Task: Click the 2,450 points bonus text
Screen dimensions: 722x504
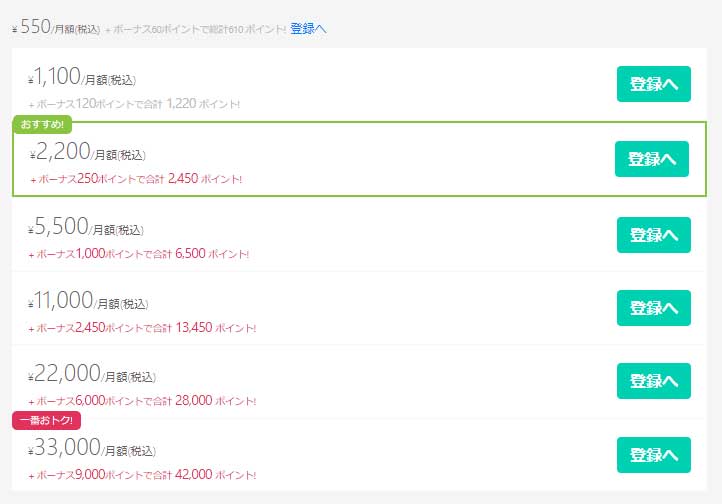Action: [x=136, y=179]
